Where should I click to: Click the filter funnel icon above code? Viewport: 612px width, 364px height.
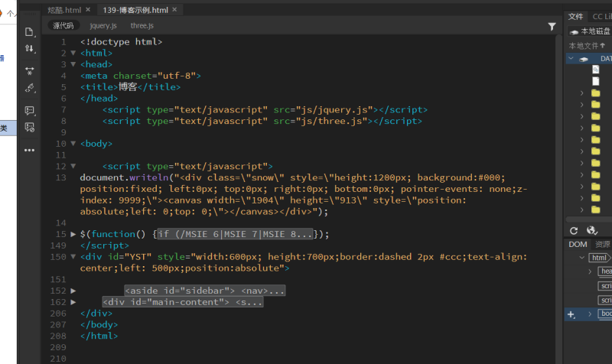click(552, 26)
